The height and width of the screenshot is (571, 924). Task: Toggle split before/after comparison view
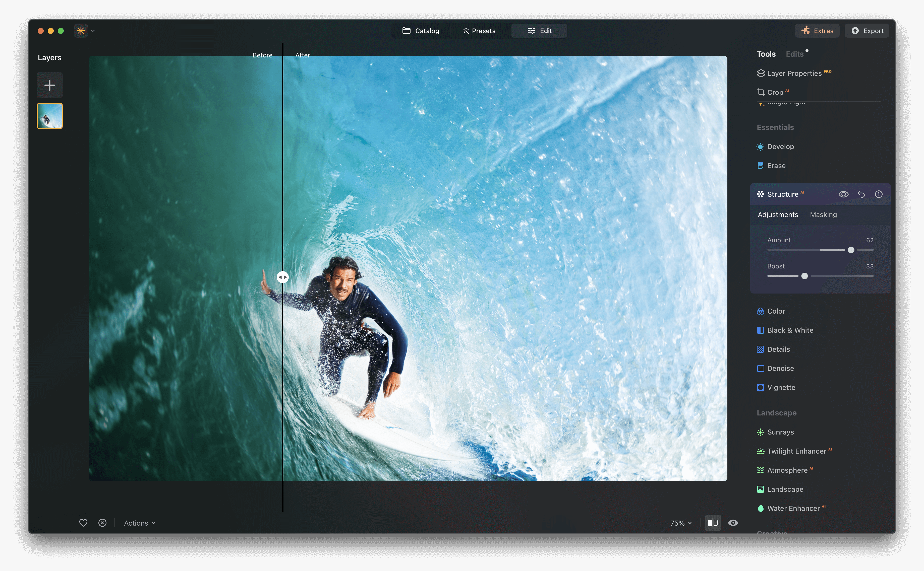[x=713, y=523]
